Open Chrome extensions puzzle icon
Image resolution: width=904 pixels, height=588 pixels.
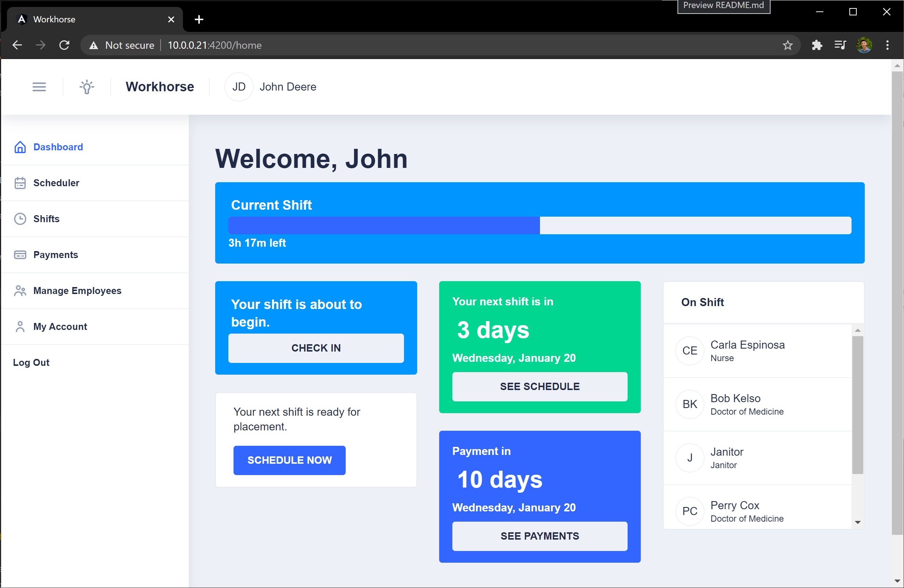[817, 45]
